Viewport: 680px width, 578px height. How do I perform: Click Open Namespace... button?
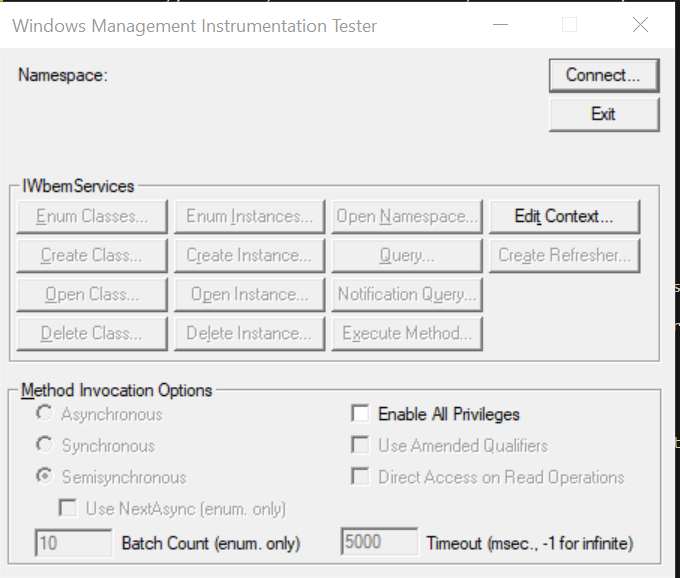(407, 216)
